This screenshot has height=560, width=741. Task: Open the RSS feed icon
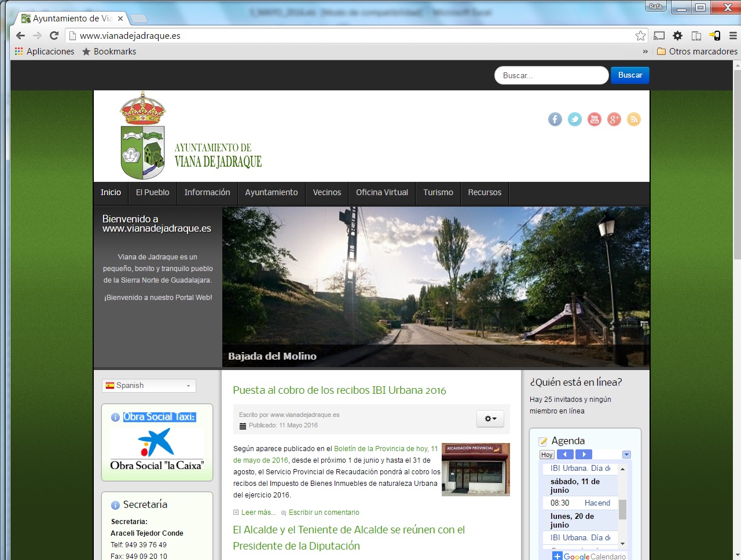click(634, 119)
